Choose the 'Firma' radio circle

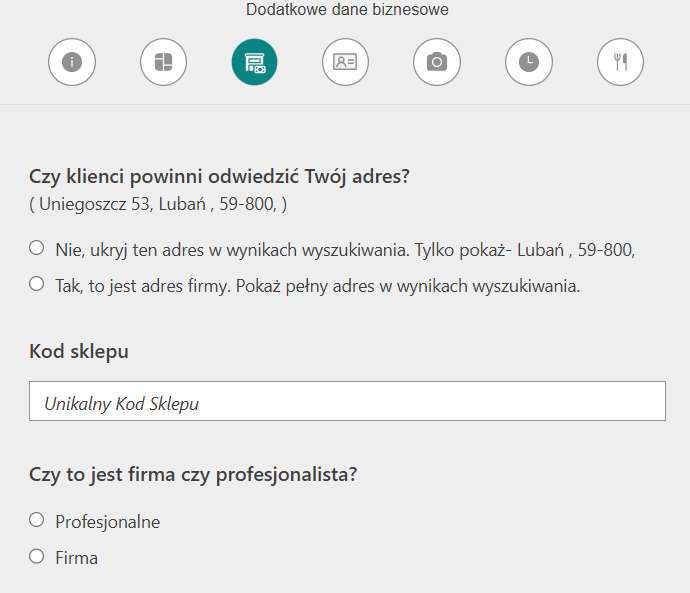[37, 556]
